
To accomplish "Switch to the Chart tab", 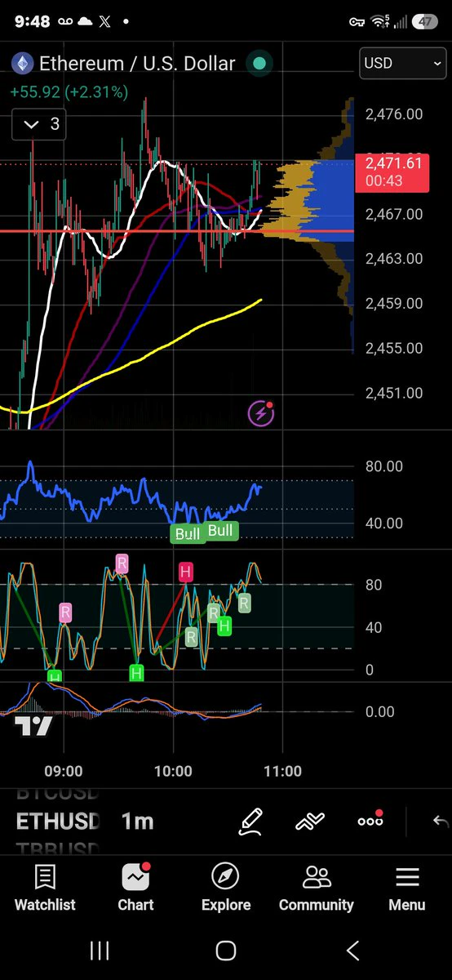I will click(x=135, y=888).
